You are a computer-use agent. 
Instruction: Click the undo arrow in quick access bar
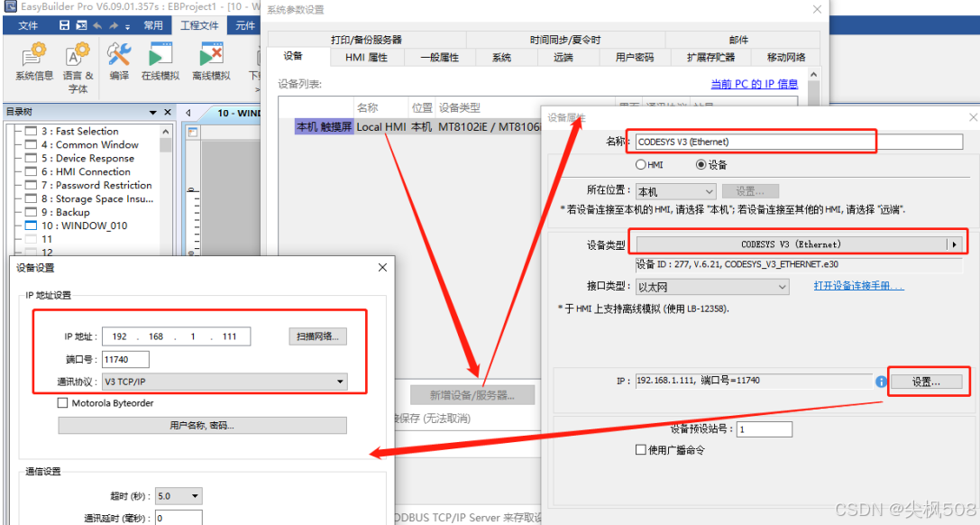click(x=97, y=25)
